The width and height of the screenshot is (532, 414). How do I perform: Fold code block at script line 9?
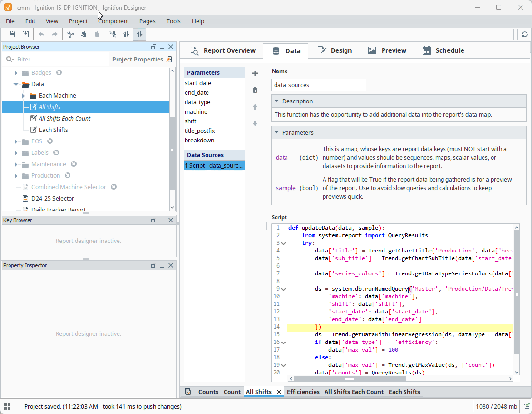[284, 289]
